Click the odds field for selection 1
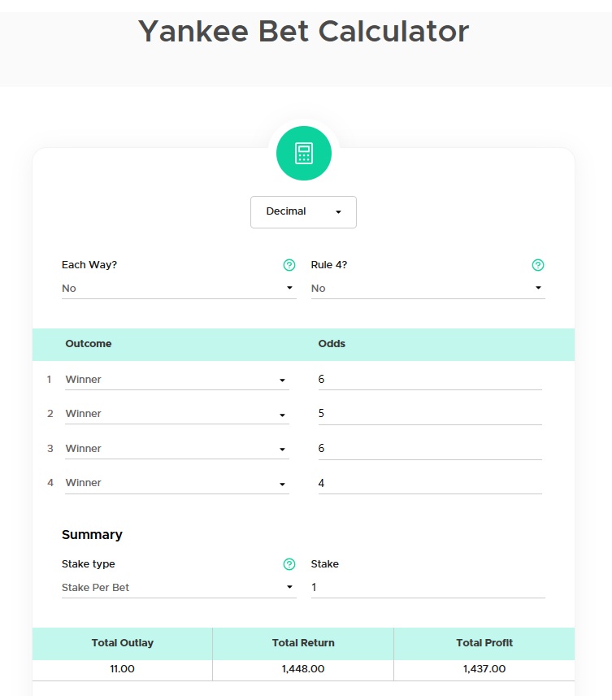 tap(429, 380)
